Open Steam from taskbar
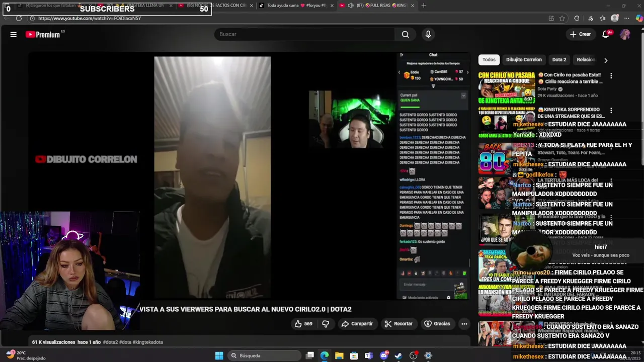 [398, 355]
